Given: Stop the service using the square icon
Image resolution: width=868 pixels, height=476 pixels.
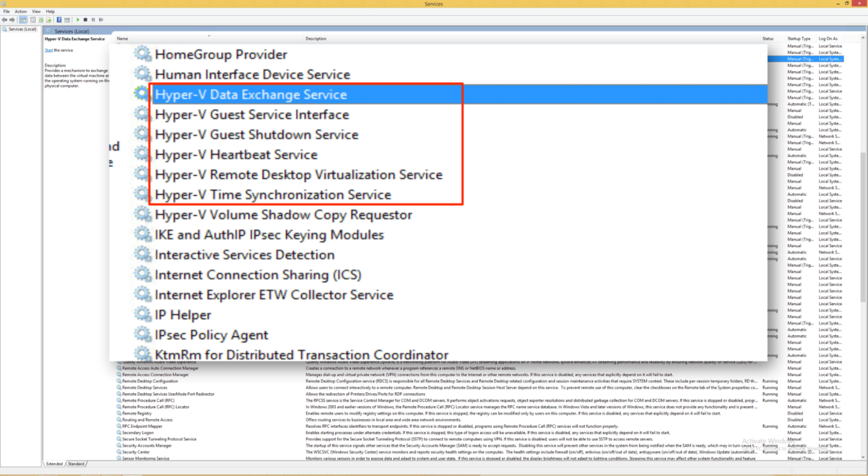Looking at the screenshot, I should (x=86, y=19).
